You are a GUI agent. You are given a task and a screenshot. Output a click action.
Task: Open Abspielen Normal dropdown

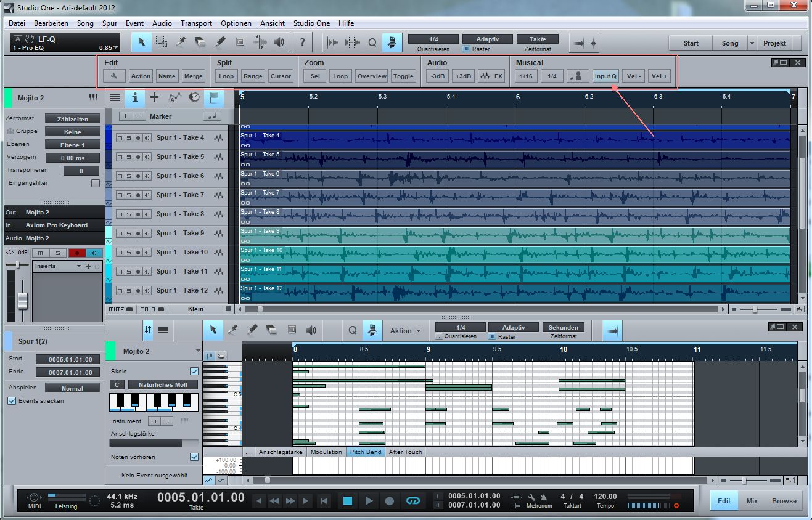click(x=72, y=388)
